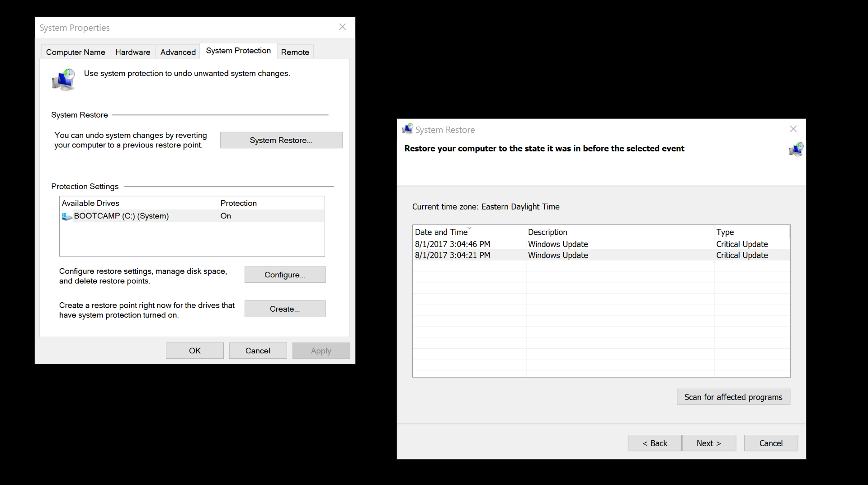Confirm System Properties with OK
The width and height of the screenshot is (868, 485).
(195, 351)
